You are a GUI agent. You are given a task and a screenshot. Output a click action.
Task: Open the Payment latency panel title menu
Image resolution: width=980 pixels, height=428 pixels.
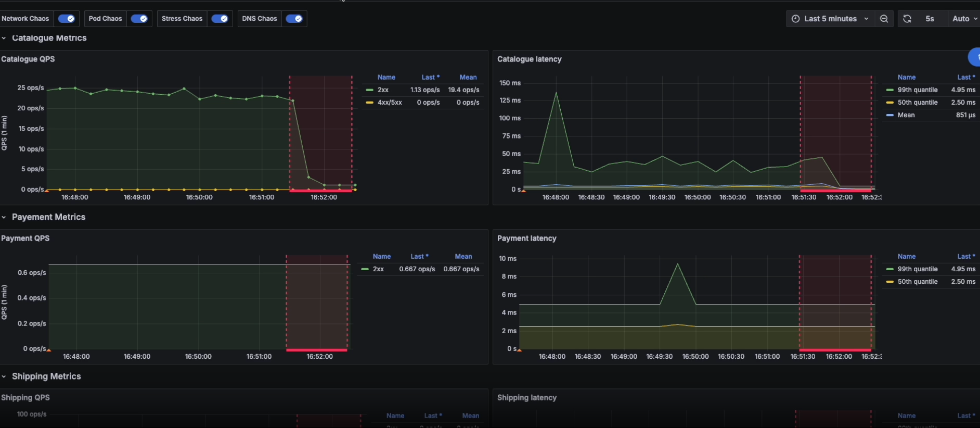pyautogui.click(x=526, y=238)
